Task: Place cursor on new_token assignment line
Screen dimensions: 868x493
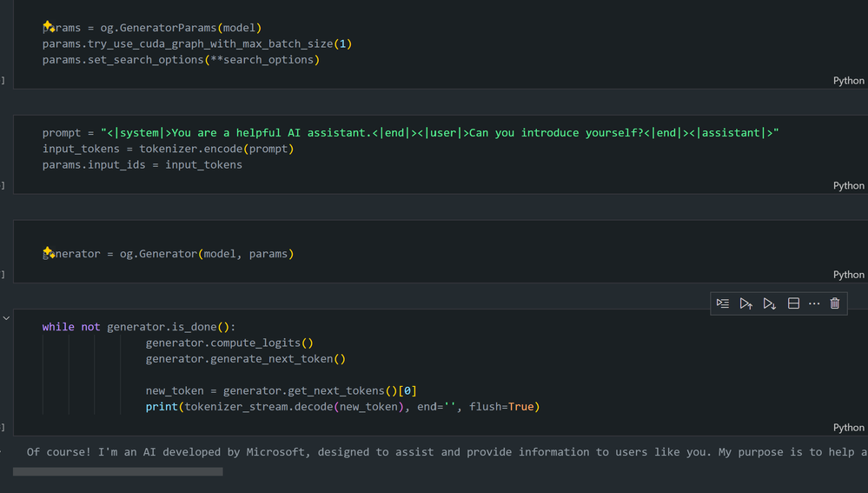Action: pos(281,391)
